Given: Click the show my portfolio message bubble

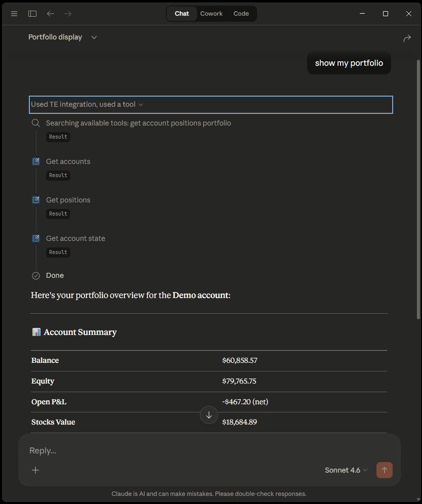Looking at the screenshot, I should click(x=349, y=63).
